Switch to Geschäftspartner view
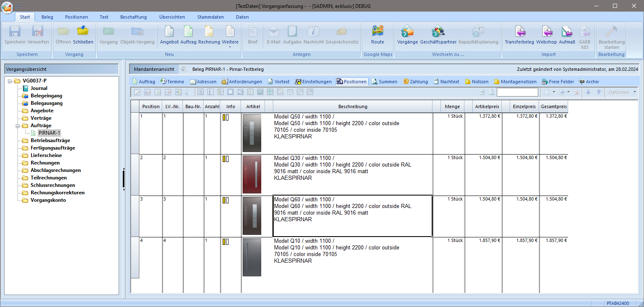 [438, 32]
